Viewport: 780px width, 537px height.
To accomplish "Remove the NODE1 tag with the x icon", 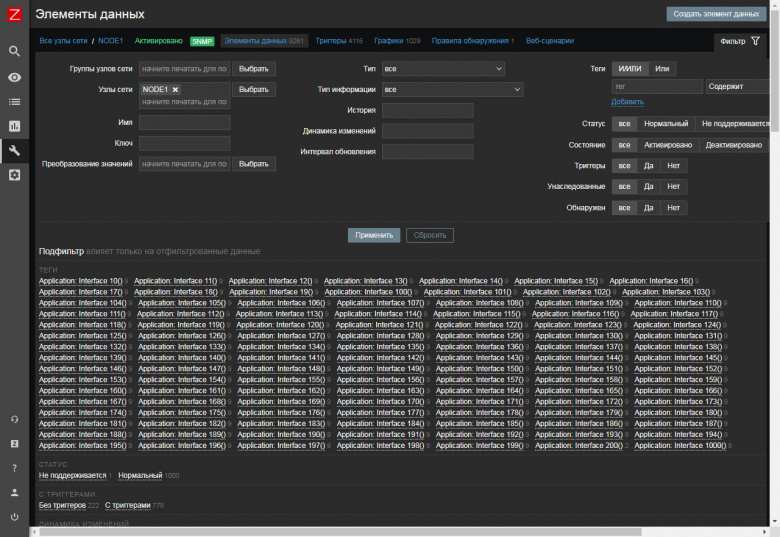I will tap(175, 89).
